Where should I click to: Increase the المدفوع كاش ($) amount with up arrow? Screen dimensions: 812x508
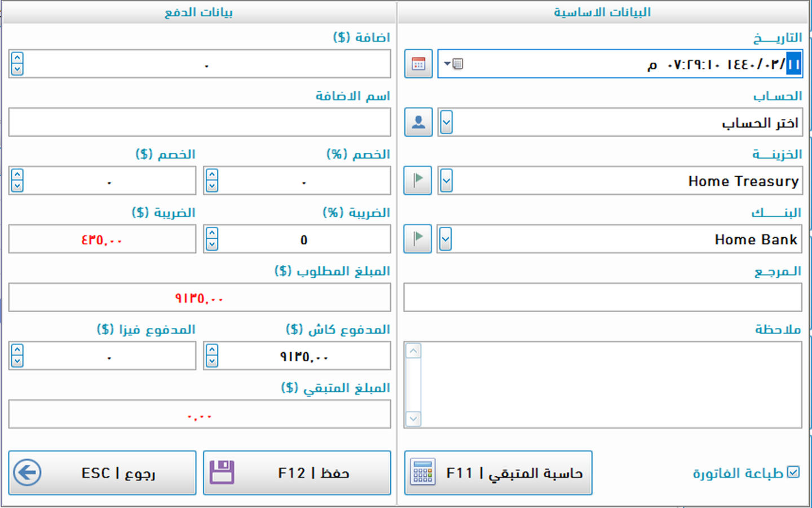pyautogui.click(x=212, y=351)
